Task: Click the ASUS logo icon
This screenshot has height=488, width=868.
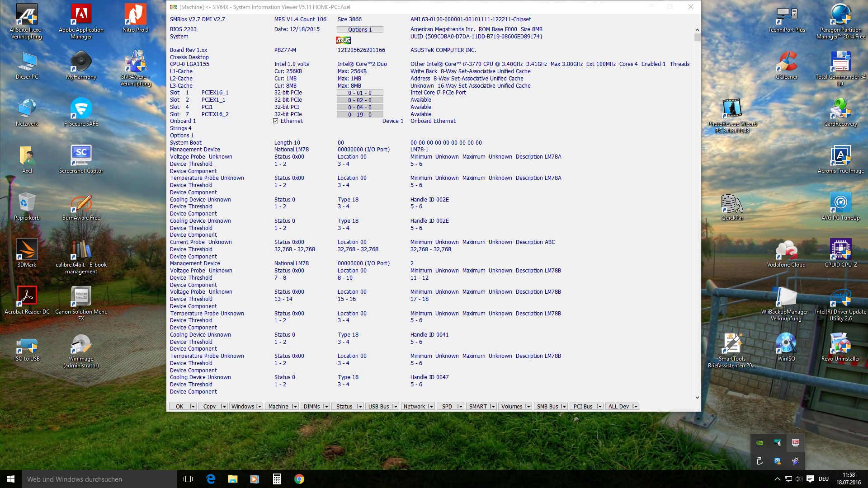Action: (x=344, y=40)
